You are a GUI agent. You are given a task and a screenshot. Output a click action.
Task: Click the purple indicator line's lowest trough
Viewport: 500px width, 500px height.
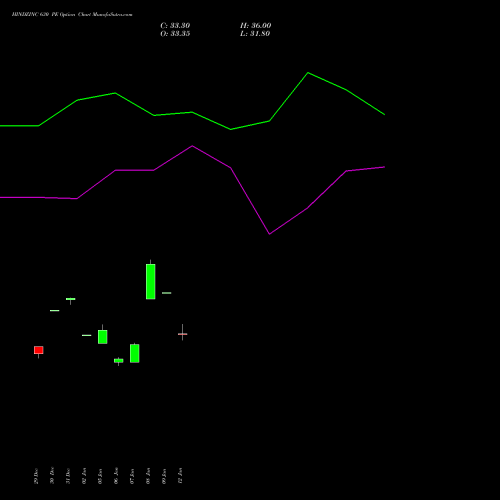pos(269,234)
